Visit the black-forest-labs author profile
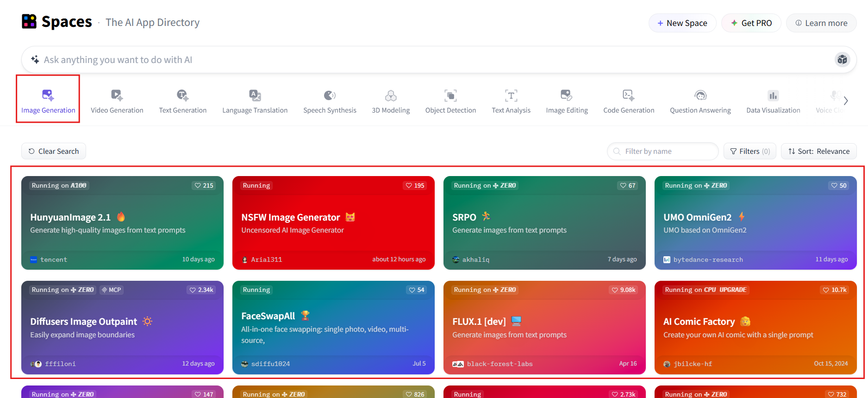Image resolution: width=868 pixels, height=398 pixels. coord(493,364)
